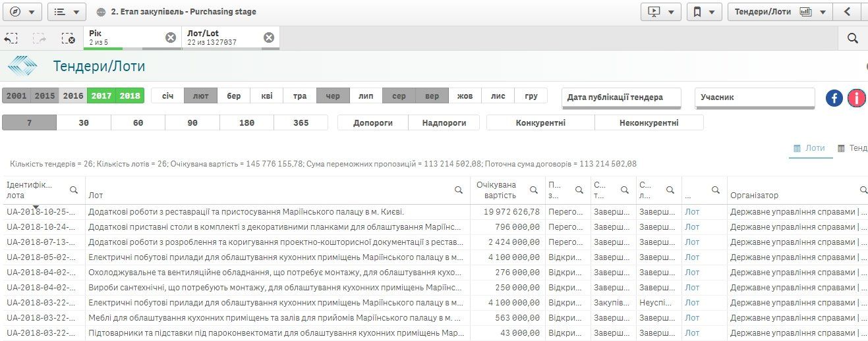Image resolution: width=868 pixels, height=341 pixels.
Task: Open the navigation compass menu
Action: (22, 12)
